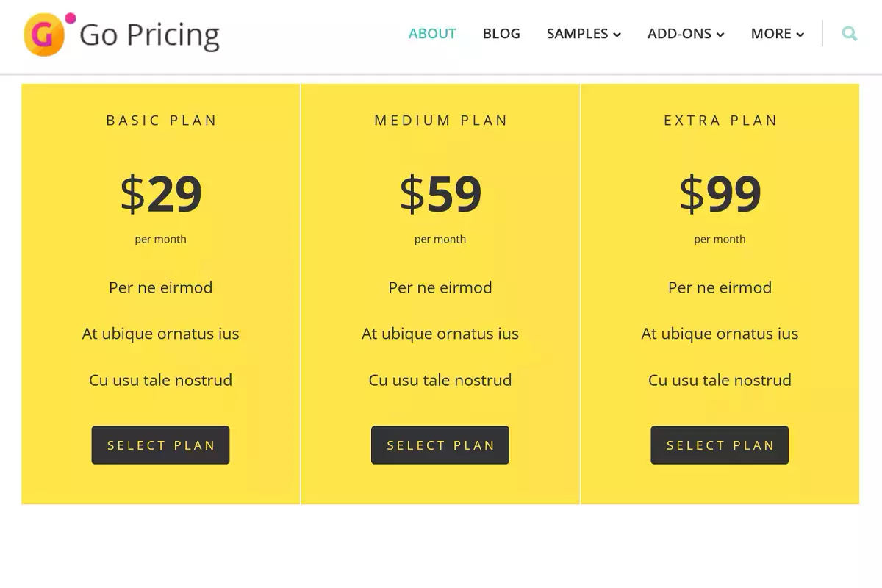Click the $99 price text
This screenshot has height=588, width=882.
tap(720, 195)
